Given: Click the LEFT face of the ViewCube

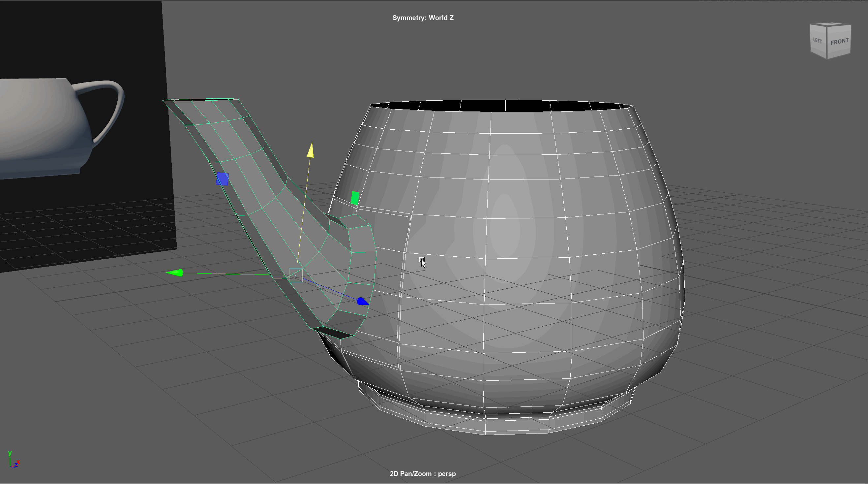Looking at the screenshot, I should pyautogui.click(x=818, y=41).
